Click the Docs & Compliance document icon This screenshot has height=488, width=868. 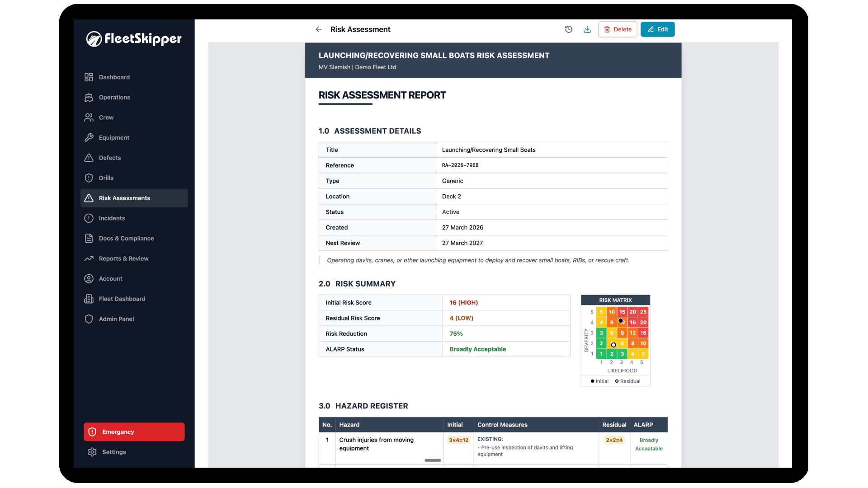point(89,238)
